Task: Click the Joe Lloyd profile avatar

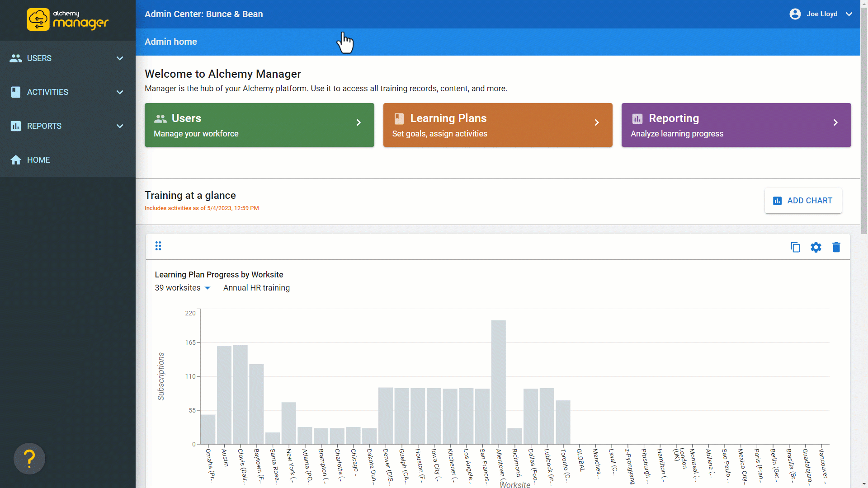Action: point(795,14)
